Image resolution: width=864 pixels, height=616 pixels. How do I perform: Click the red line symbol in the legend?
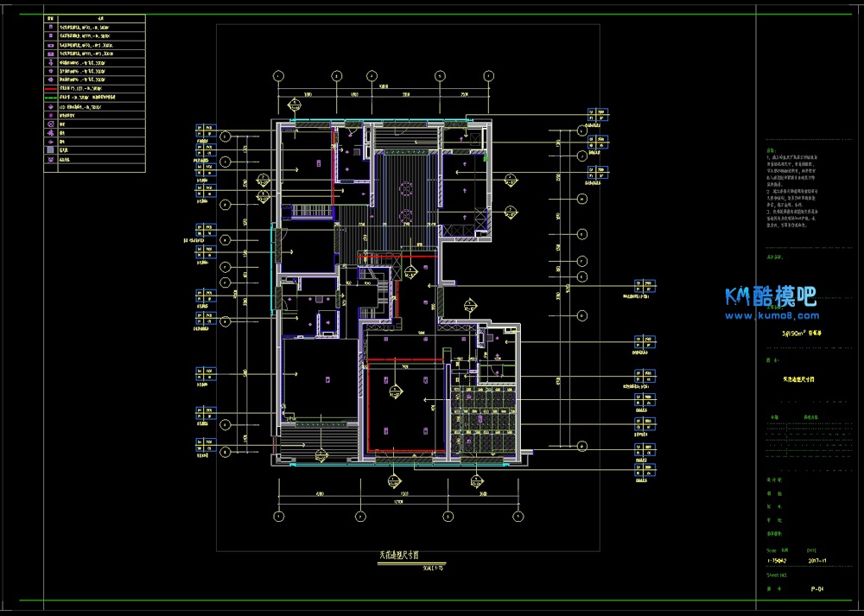51,87
